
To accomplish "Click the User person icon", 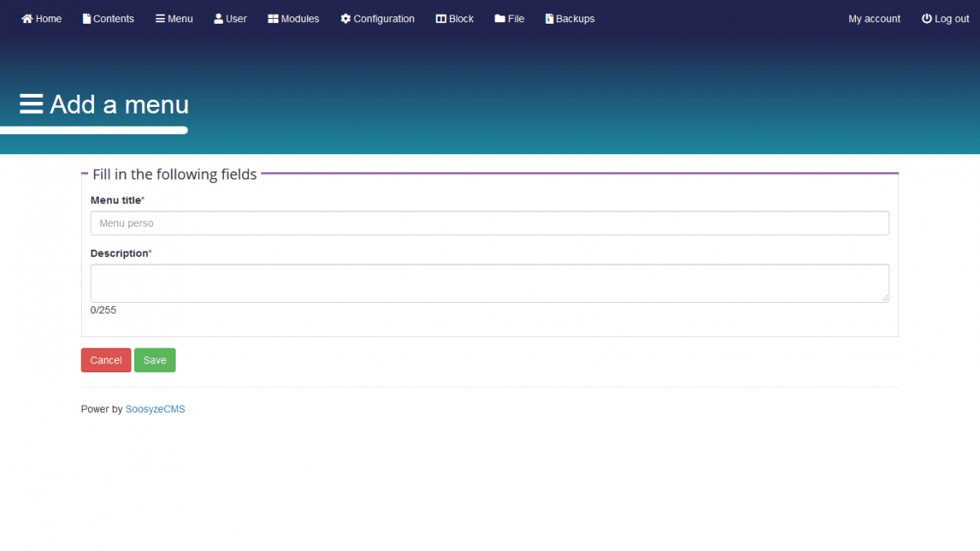I will tap(218, 19).
